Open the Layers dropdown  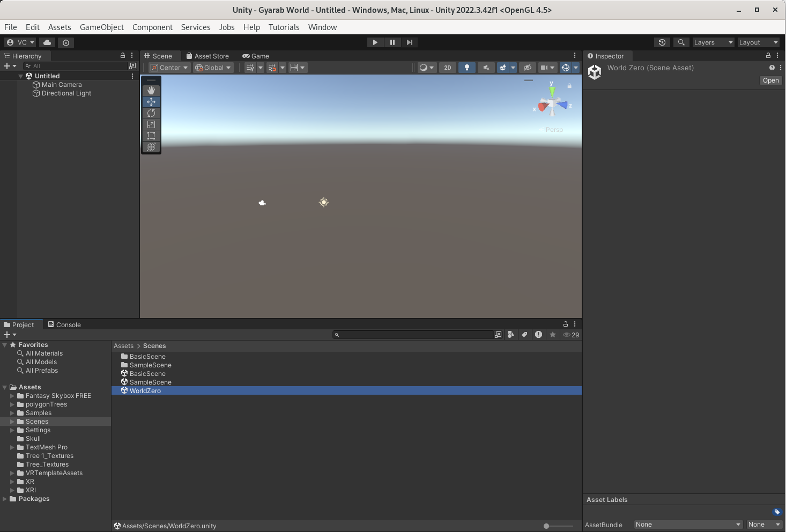(x=713, y=42)
